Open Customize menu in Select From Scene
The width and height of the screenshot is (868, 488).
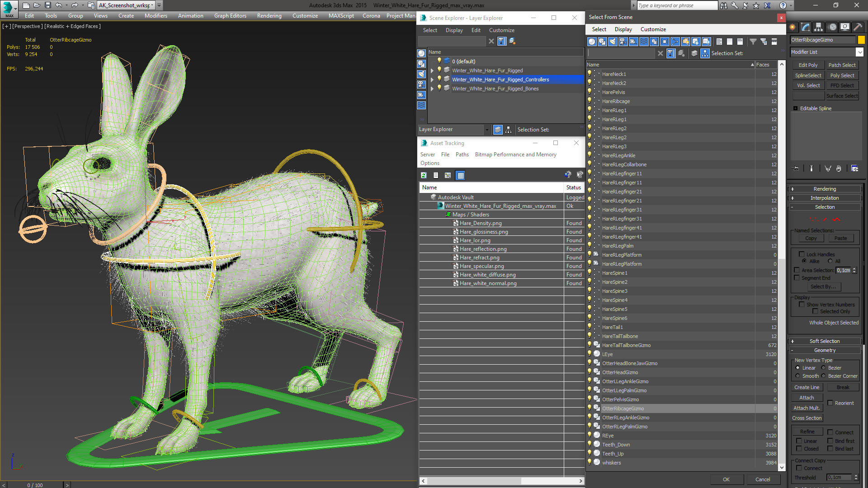click(653, 29)
